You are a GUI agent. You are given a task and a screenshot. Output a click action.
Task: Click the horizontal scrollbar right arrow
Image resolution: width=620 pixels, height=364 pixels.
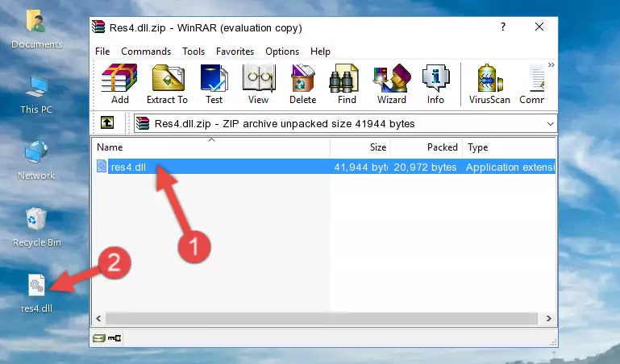(548, 318)
